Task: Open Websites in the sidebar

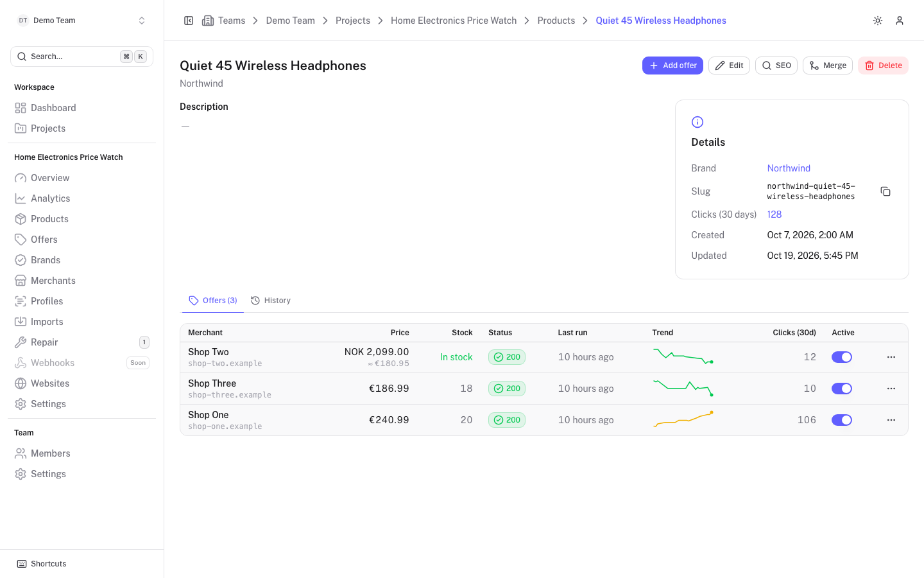Action: pos(81,383)
